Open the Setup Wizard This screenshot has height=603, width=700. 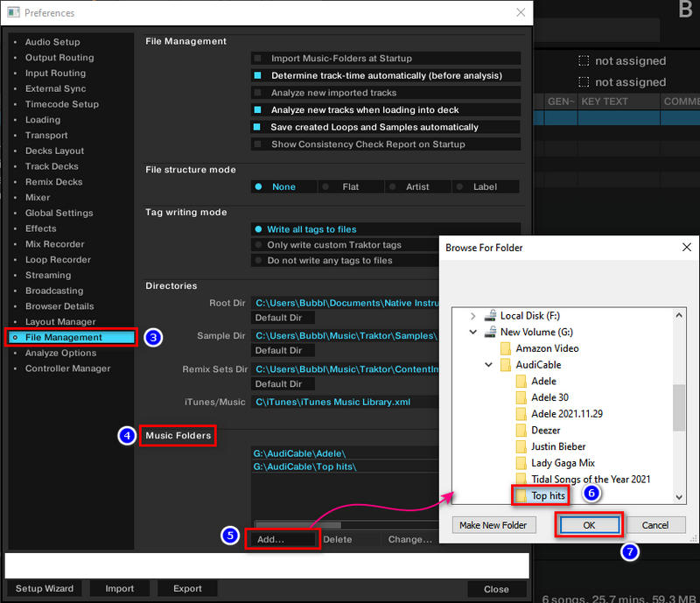pos(45,589)
